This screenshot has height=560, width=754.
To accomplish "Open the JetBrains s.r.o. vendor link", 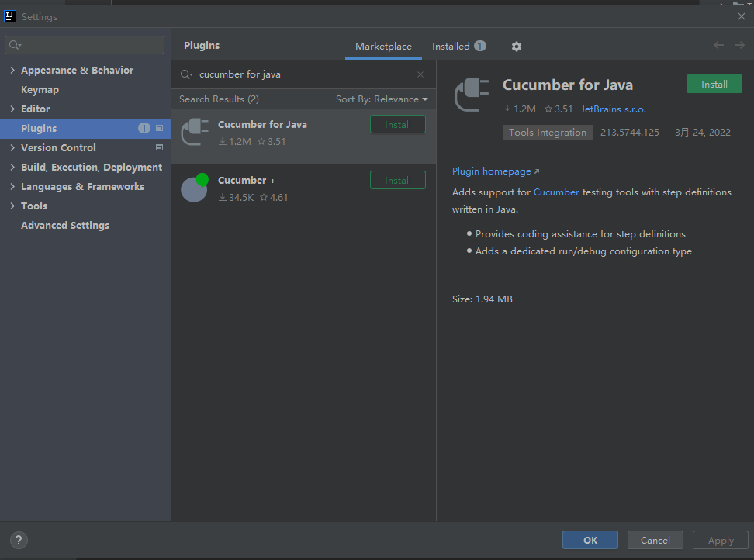I will pos(612,109).
